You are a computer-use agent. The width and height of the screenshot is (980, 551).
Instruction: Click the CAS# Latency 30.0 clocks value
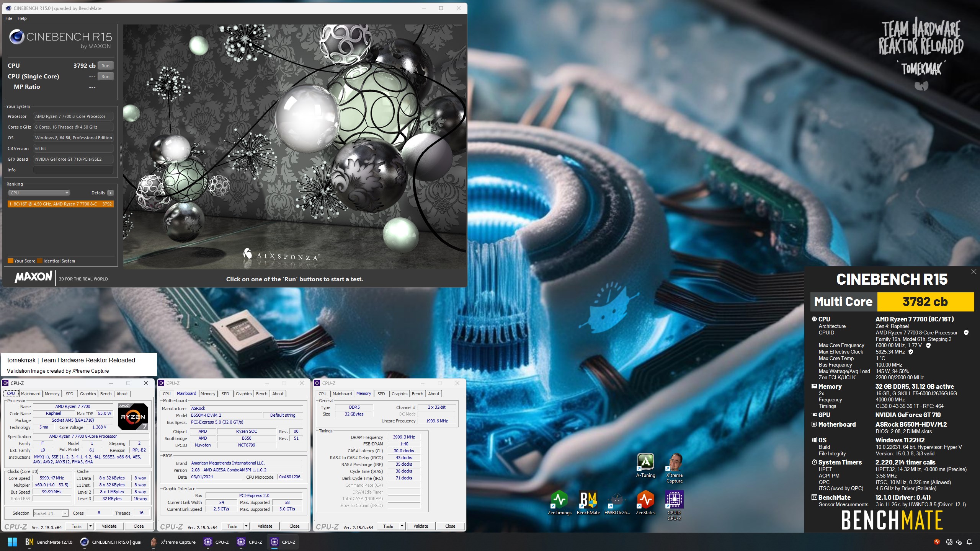click(404, 451)
